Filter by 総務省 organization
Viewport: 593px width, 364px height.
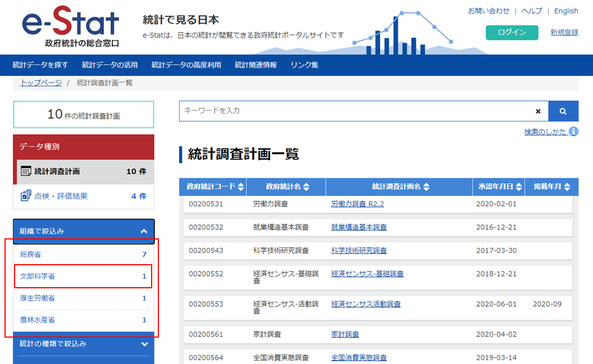point(30,255)
